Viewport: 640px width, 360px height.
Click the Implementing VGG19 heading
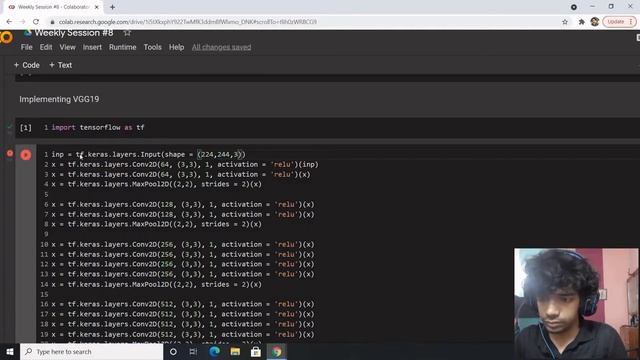(59, 99)
